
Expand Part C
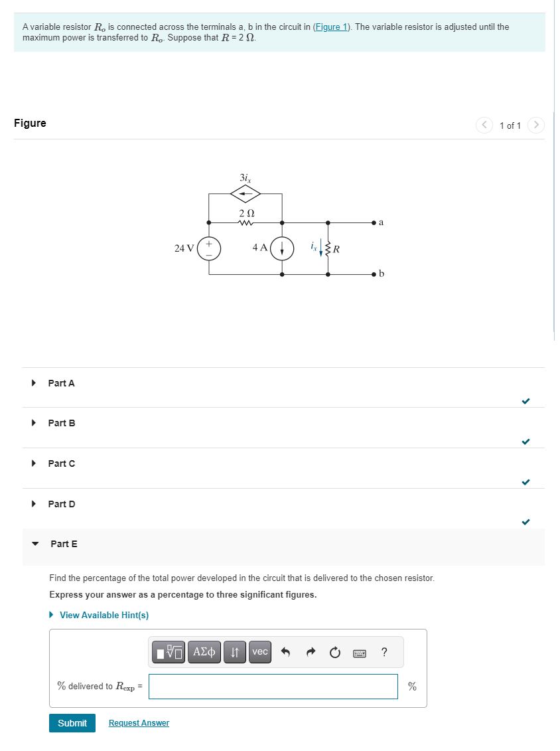click(x=61, y=463)
